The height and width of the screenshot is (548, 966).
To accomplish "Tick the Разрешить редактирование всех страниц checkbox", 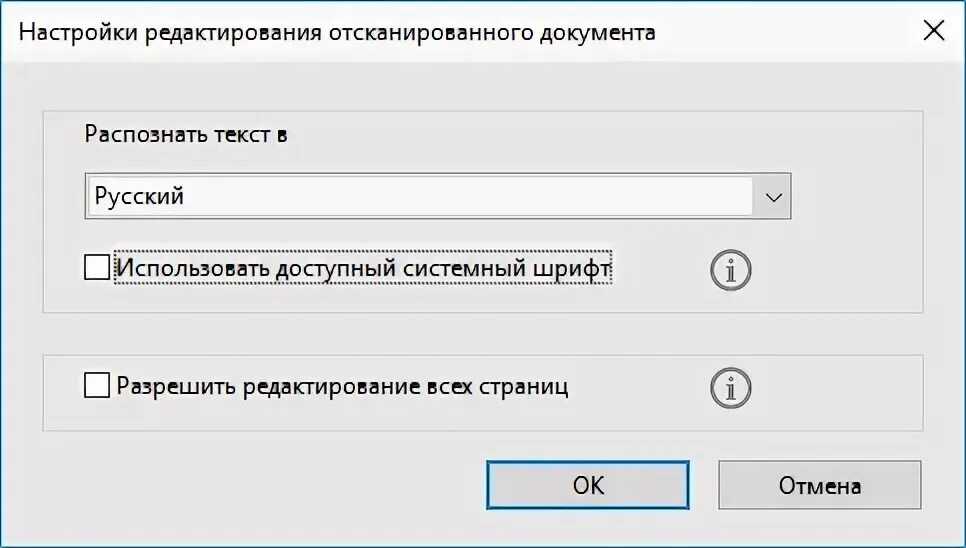I will (97, 385).
